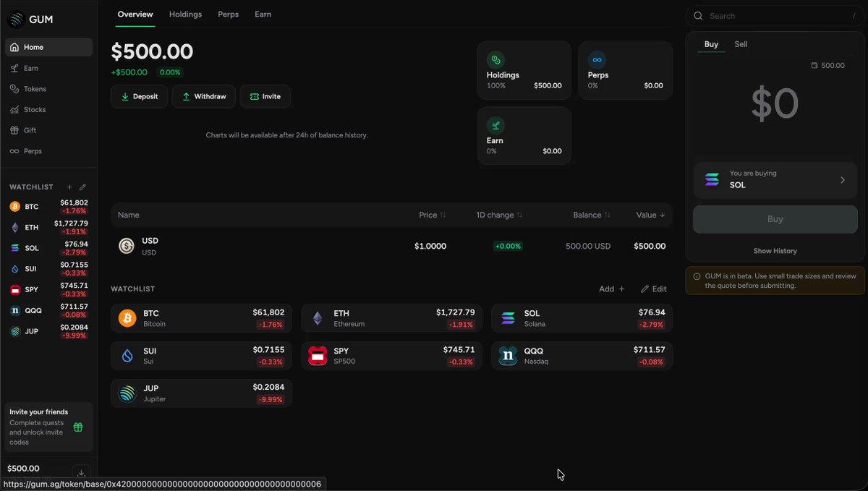Click the download icon beside bottom balance
Viewport: 868px width, 491px height.
click(81, 474)
